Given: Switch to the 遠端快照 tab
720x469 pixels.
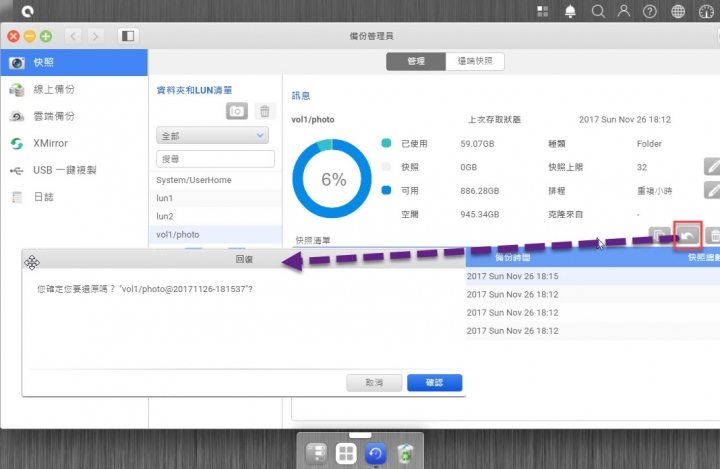Looking at the screenshot, I should [x=475, y=61].
